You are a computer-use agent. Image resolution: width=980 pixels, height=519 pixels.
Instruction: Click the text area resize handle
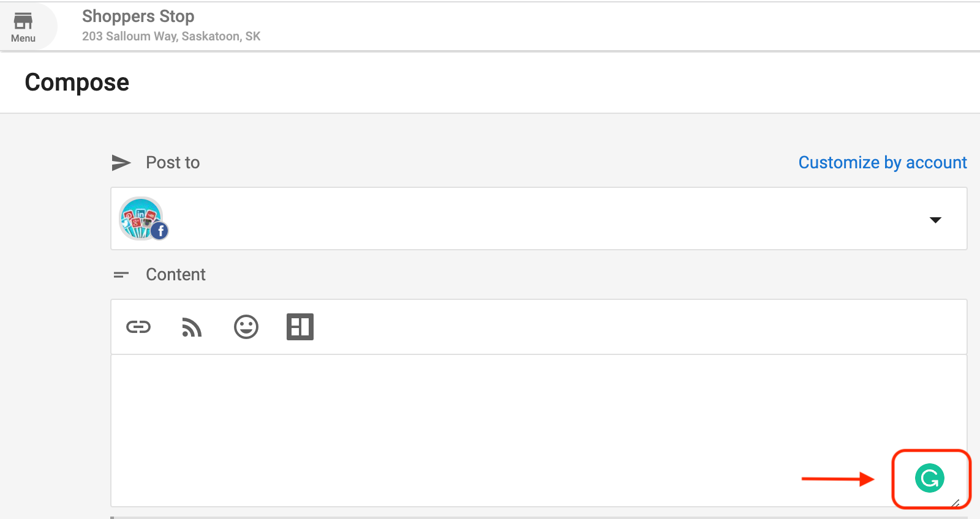tap(956, 502)
